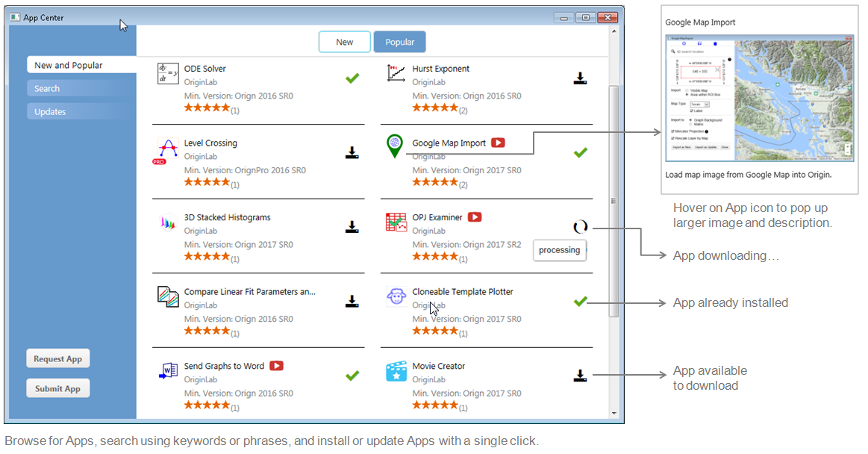Download the 3D Stacked Histograms app
This screenshot has height=454, width=868.
coord(352,227)
